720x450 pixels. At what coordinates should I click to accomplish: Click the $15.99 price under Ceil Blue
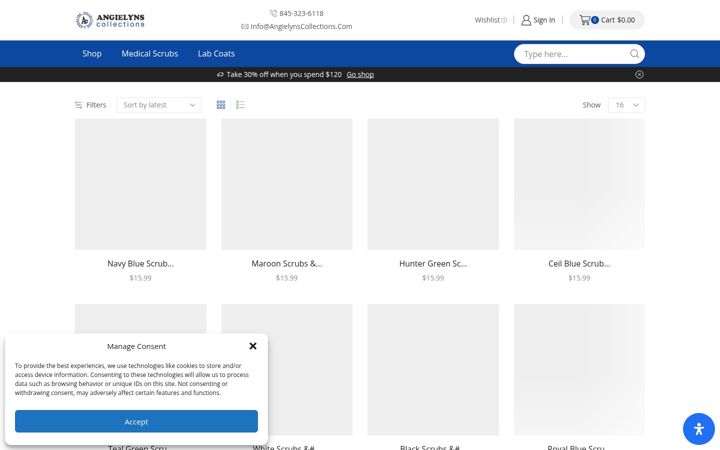[579, 278]
